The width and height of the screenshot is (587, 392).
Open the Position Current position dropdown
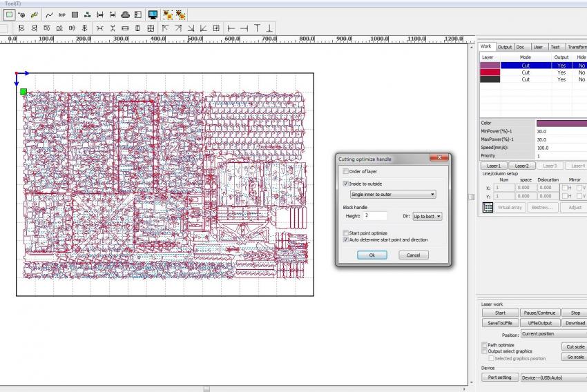pos(552,334)
